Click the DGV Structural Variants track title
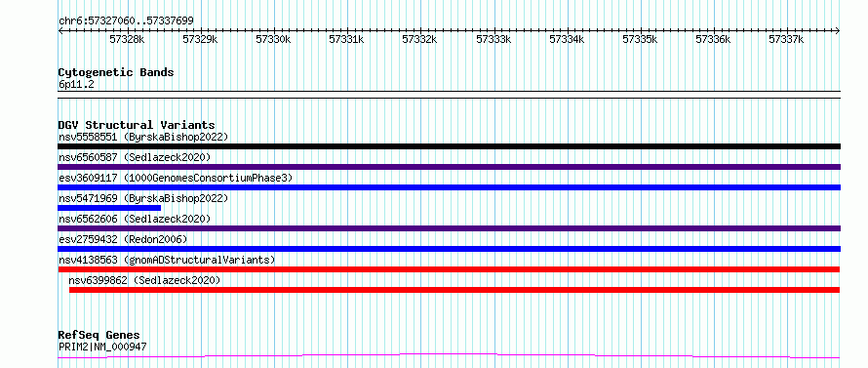 coord(137,125)
